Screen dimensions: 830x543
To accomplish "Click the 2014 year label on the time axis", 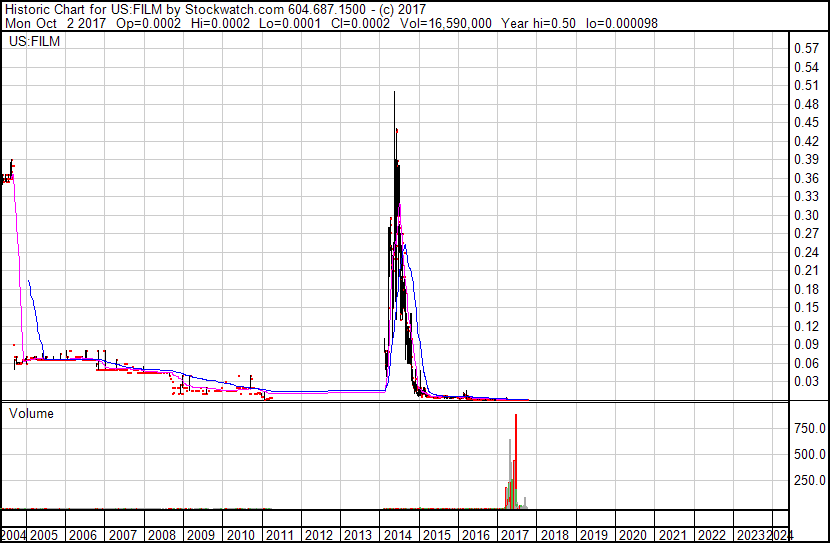I will click(x=397, y=534).
